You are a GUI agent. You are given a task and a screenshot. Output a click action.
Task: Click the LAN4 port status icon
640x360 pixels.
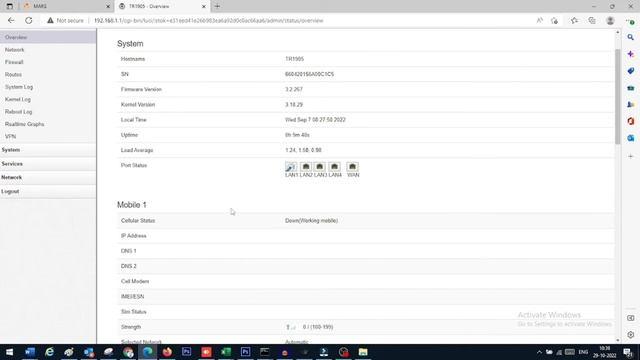tap(334, 167)
